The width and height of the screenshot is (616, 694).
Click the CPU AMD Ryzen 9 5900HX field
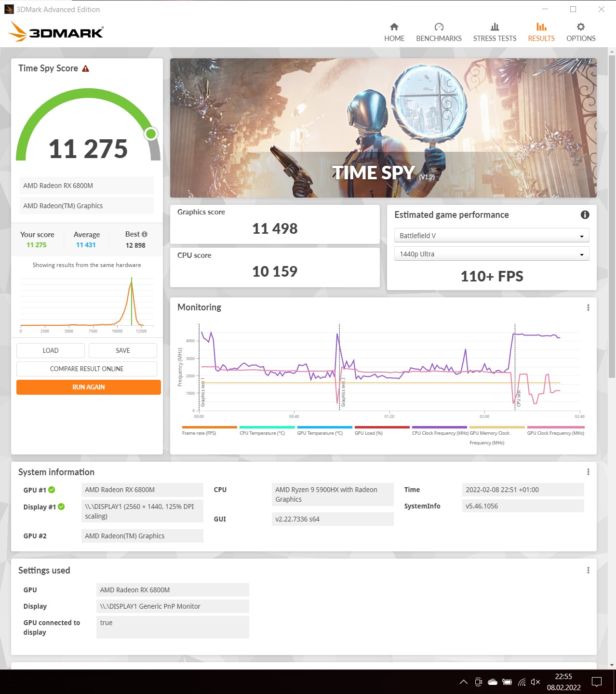click(333, 494)
